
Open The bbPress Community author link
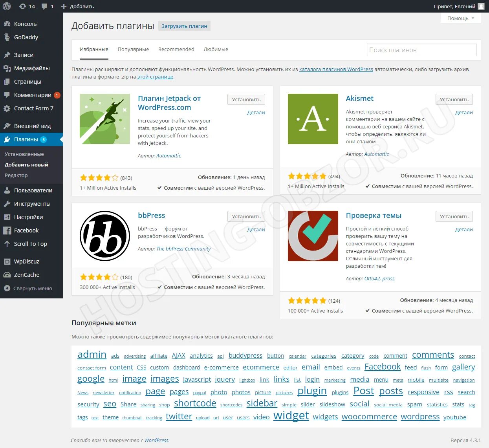183,249
